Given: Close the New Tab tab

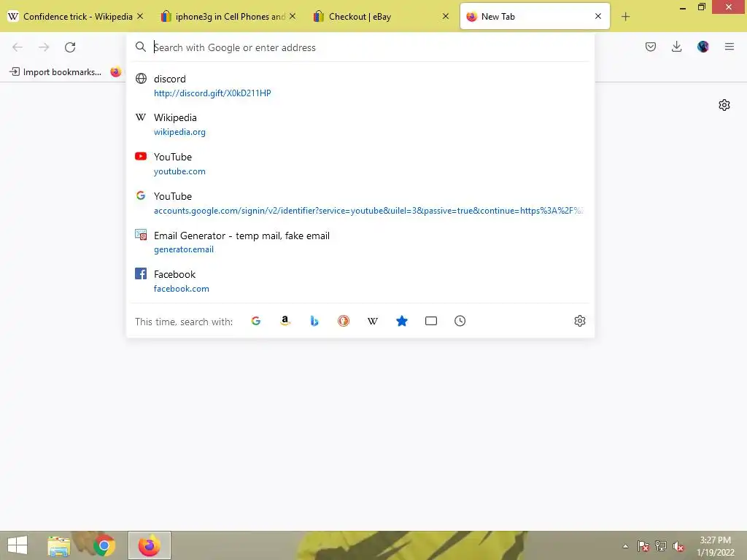Looking at the screenshot, I should tap(598, 16).
